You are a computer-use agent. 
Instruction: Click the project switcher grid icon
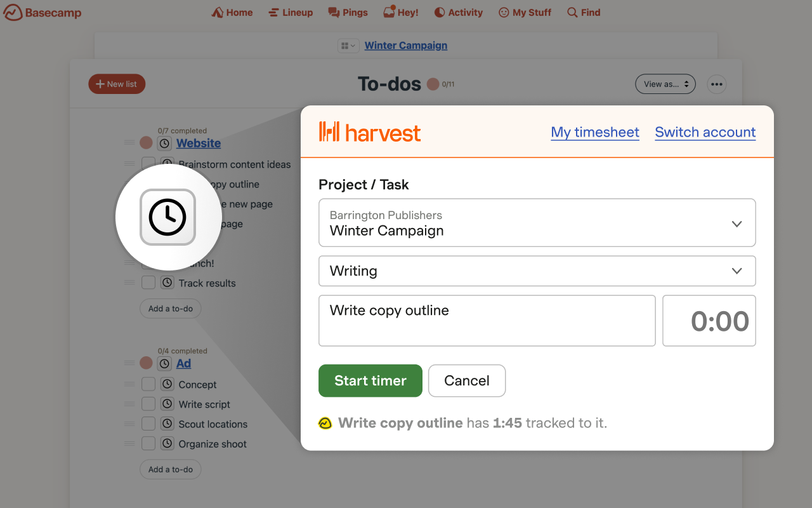tap(348, 46)
